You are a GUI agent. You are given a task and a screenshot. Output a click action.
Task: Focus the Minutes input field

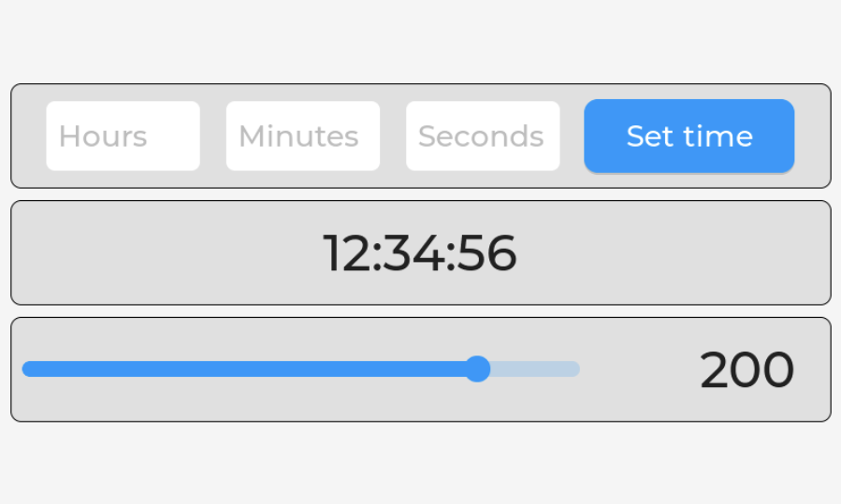coord(302,137)
